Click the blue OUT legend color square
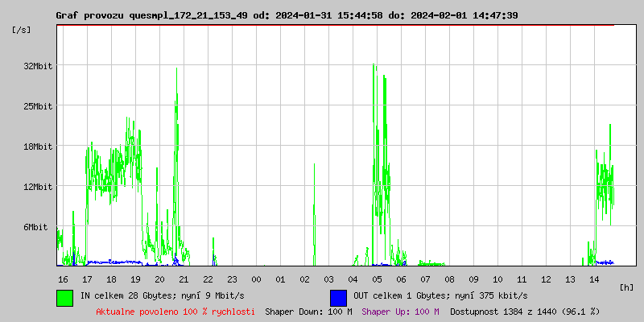The image size is (644, 322). click(338, 297)
